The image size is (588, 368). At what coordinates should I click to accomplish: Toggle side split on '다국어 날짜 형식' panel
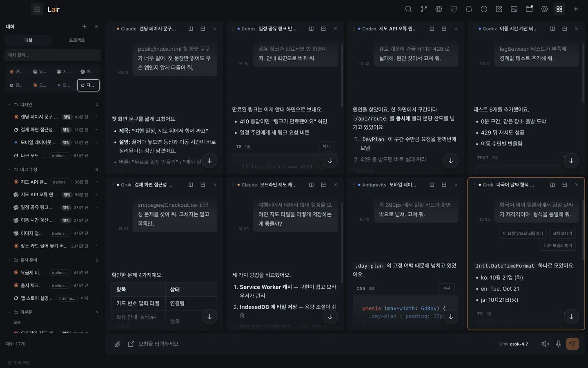tap(552, 185)
